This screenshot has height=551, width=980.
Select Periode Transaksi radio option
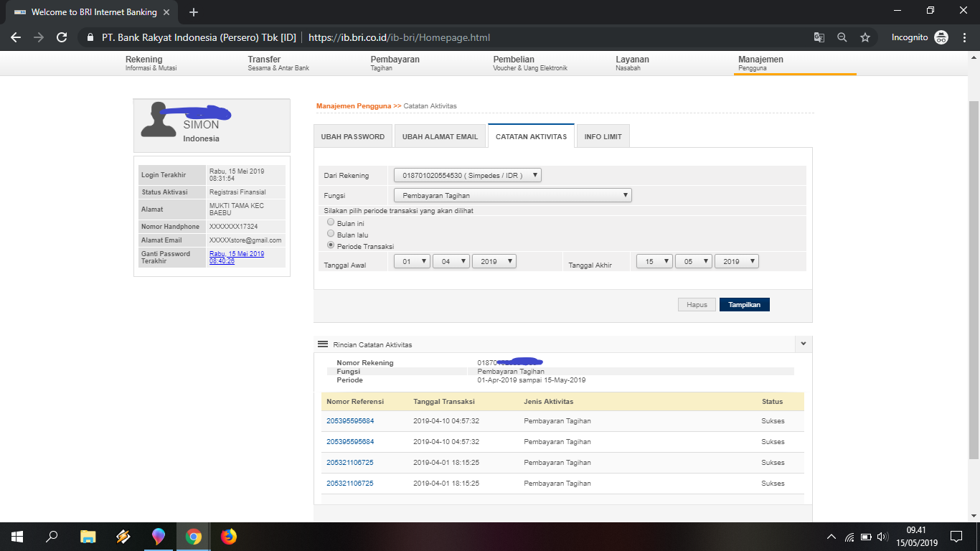pyautogui.click(x=331, y=245)
